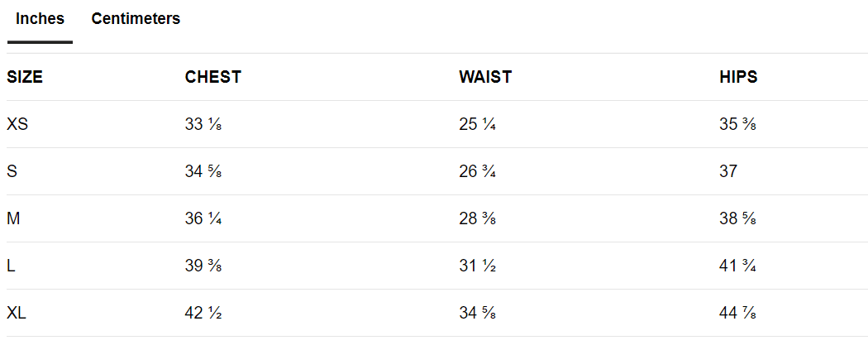Click the HIPS column header
868x350 pixels.
click(x=738, y=77)
